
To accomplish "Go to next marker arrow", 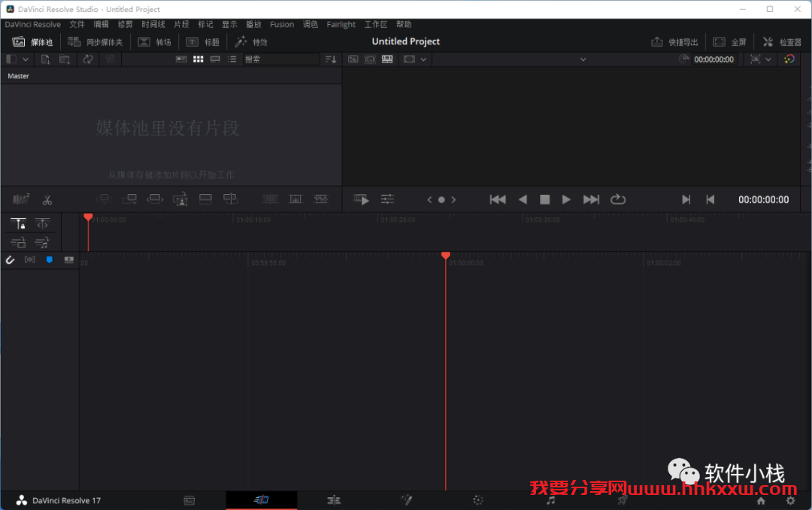I will coord(453,199).
